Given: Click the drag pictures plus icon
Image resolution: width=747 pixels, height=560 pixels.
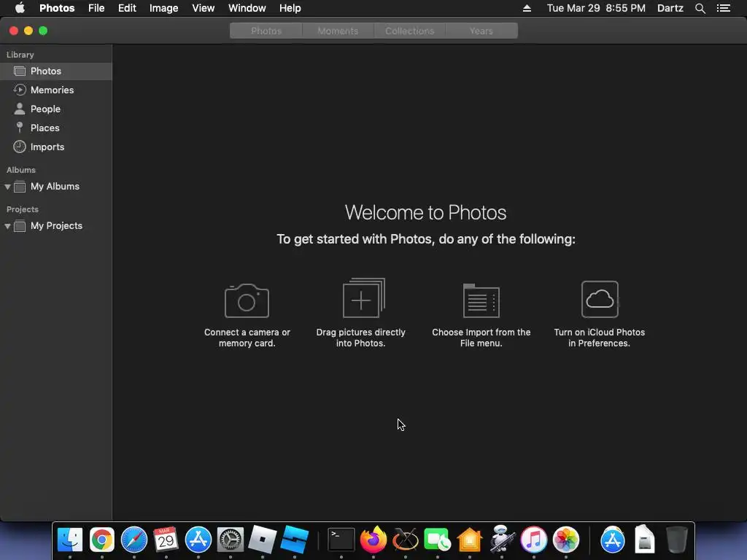Looking at the screenshot, I should click(x=363, y=297).
